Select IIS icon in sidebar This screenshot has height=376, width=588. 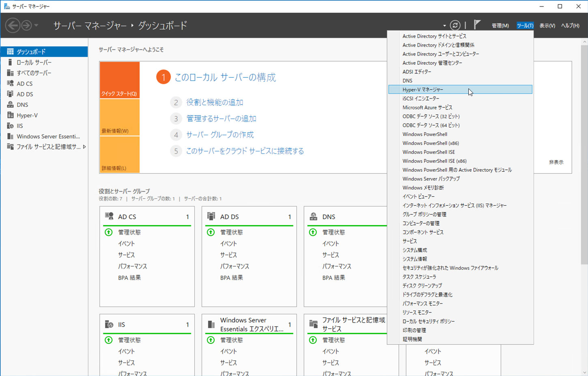point(10,125)
